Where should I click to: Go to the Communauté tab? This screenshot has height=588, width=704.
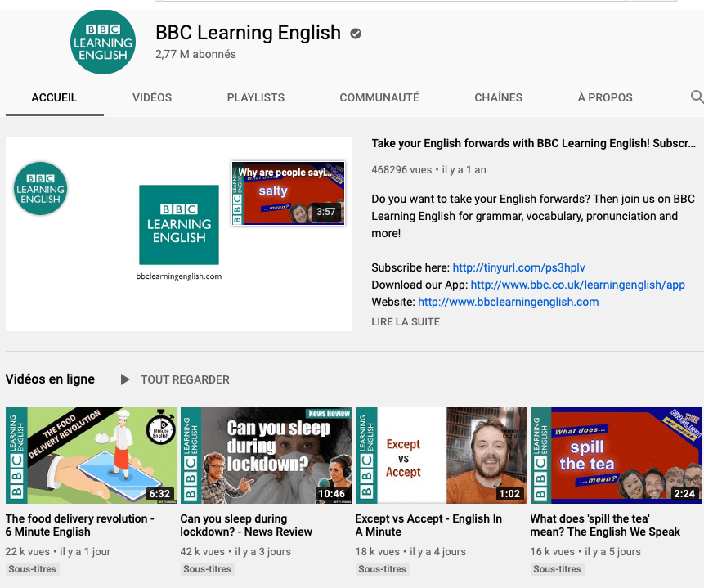[x=379, y=97]
